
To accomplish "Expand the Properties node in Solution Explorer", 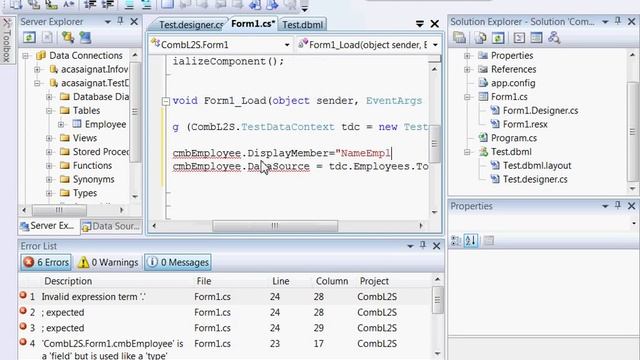I will tap(467, 56).
